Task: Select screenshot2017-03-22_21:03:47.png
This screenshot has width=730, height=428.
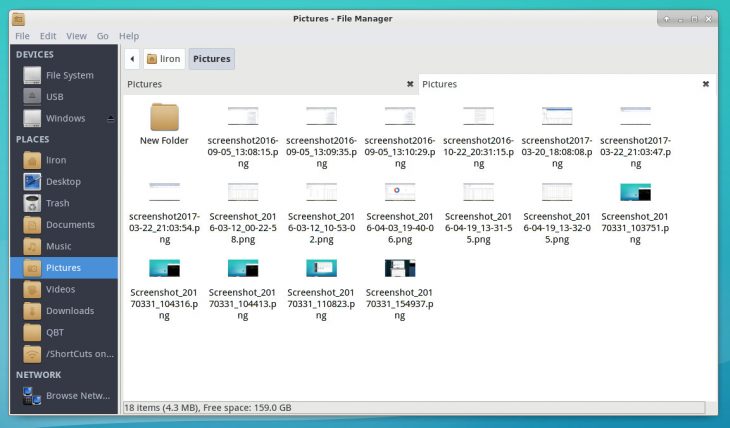Action: coord(635,137)
